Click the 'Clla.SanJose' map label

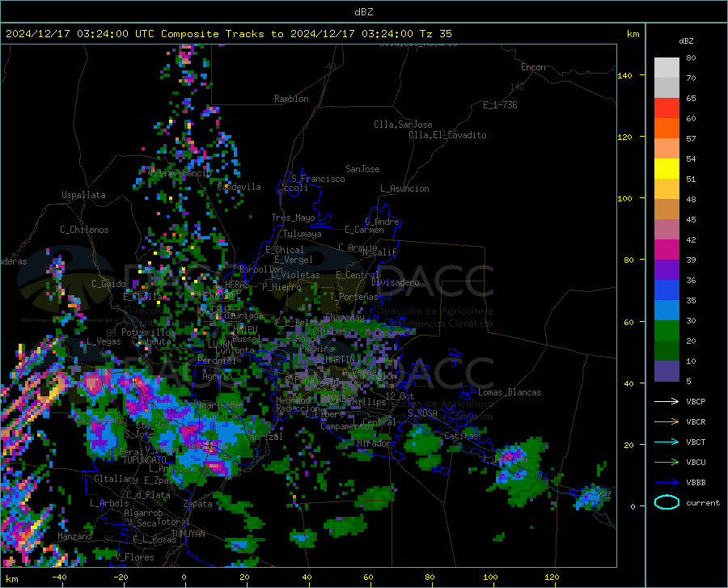click(403, 125)
